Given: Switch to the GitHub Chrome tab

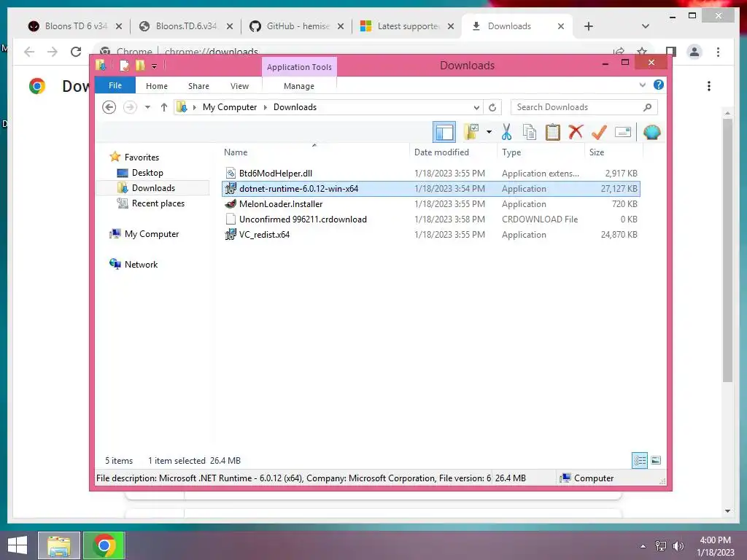Looking at the screenshot, I should (x=297, y=26).
